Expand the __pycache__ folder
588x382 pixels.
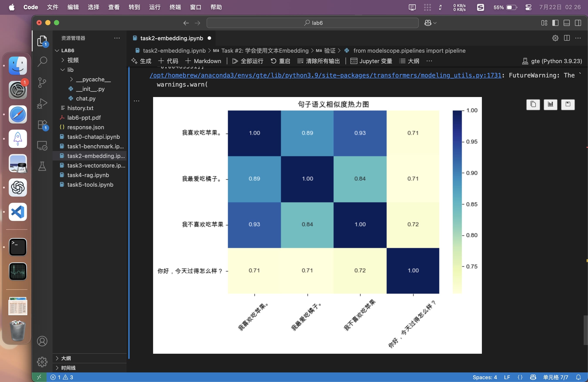93,79
